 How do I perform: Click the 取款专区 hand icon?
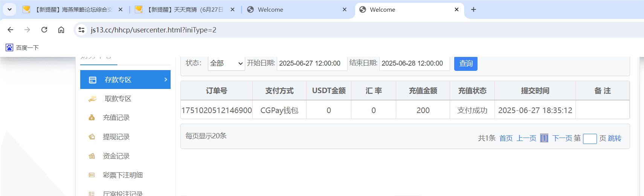92,99
